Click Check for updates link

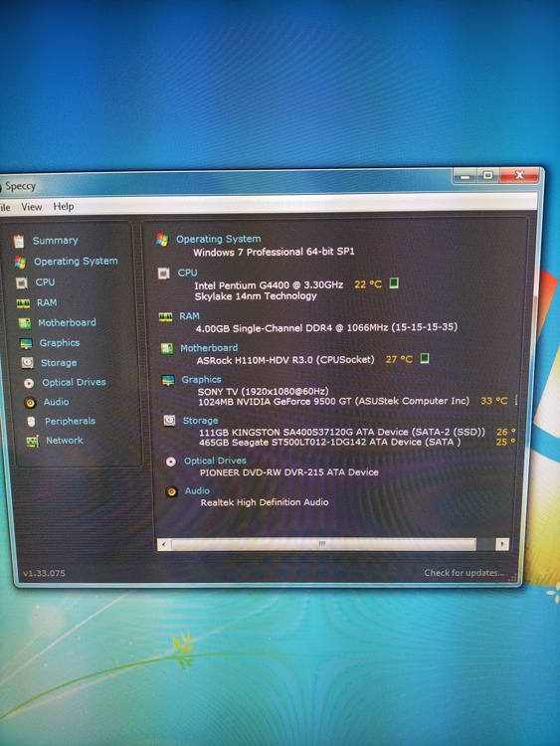click(x=464, y=573)
